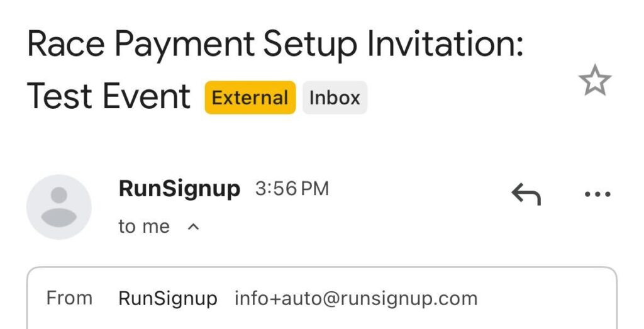
Task: Open the three-dot more options menu
Action: click(597, 195)
